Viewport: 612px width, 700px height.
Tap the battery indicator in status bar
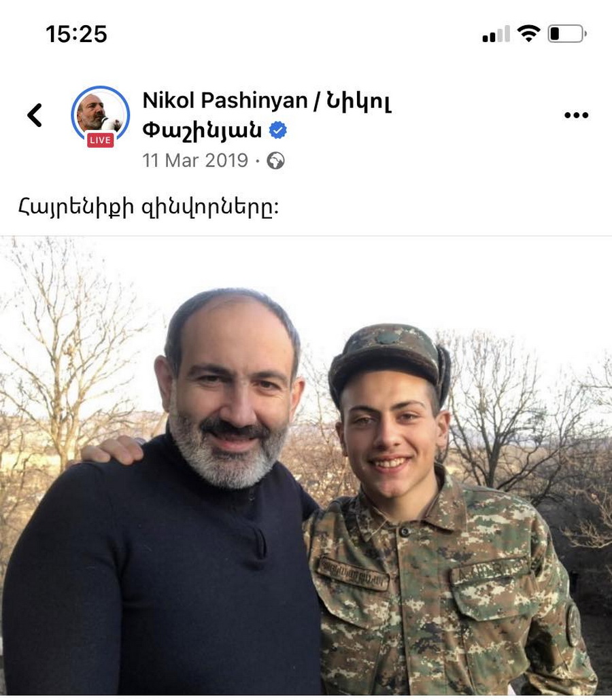click(567, 34)
